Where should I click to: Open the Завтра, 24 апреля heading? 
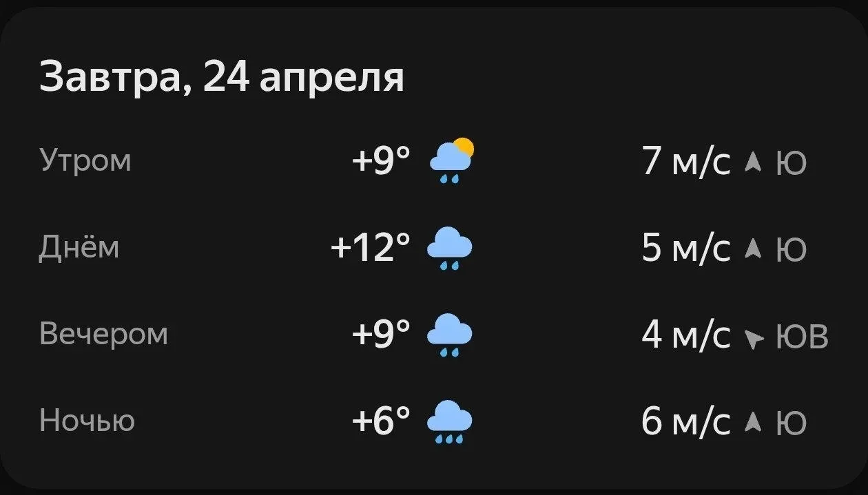click(222, 76)
